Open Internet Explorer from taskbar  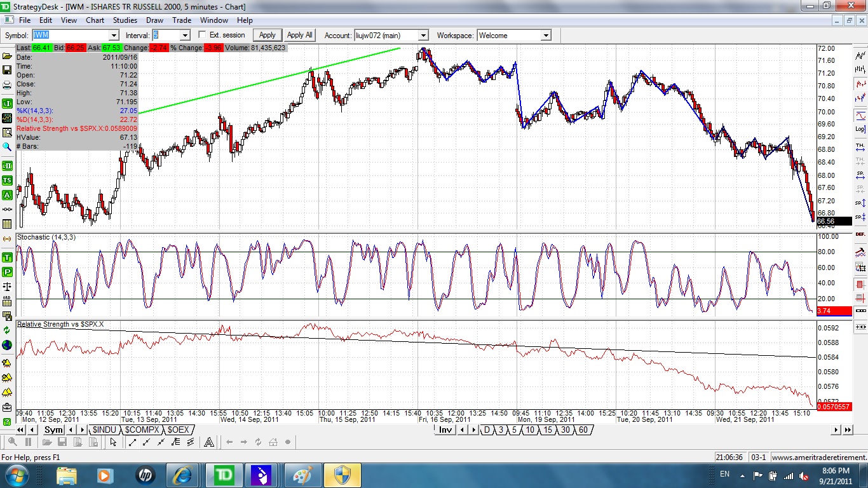click(182, 475)
